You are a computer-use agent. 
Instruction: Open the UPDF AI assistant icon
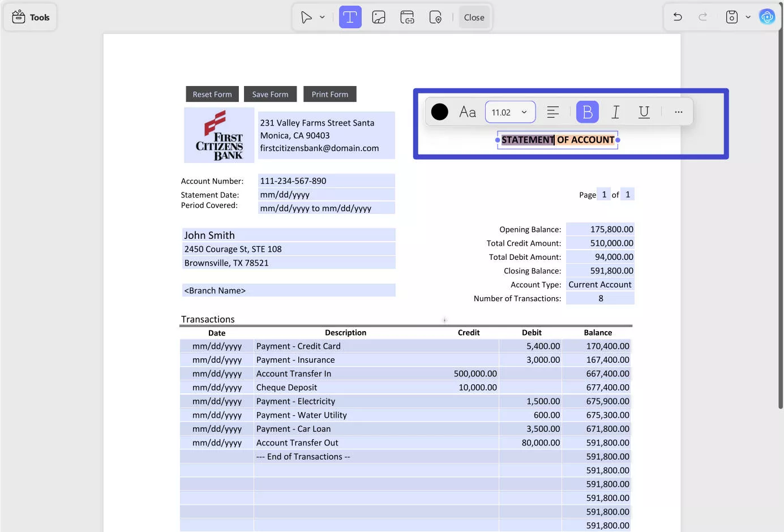coord(767,17)
